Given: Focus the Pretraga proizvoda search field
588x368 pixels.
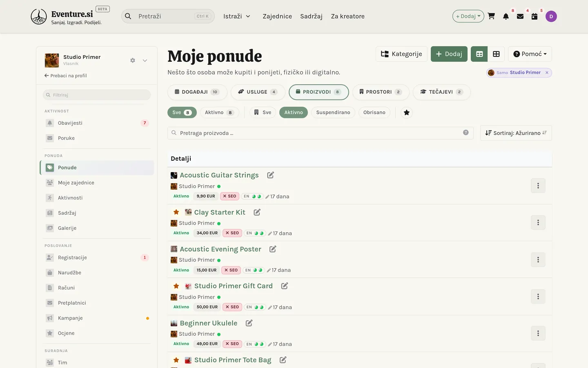Looking at the screenshot, I should tap(320, 133).
